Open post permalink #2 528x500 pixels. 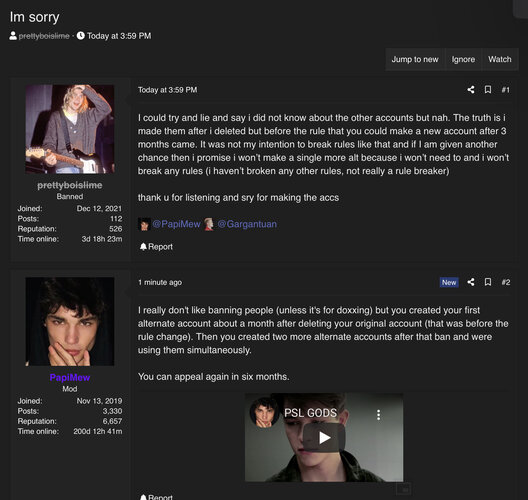pos(505,282)
